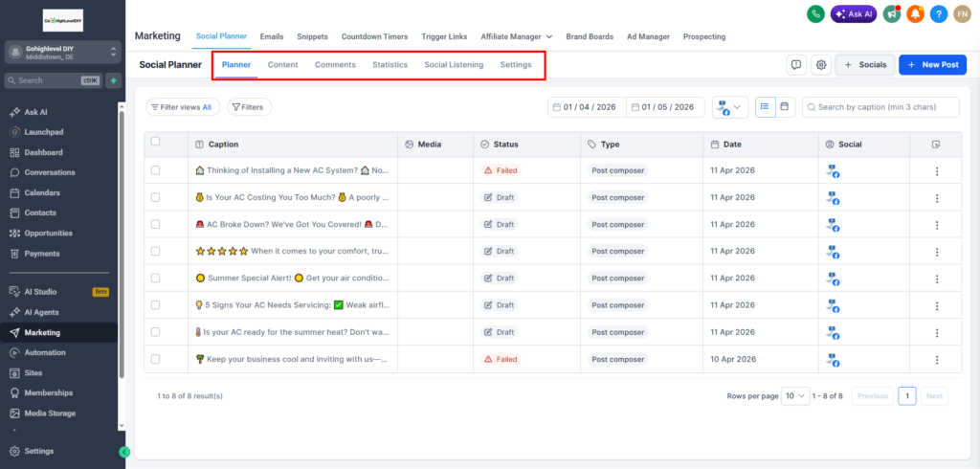Expand the Gohighlevel DIY account switcher
The image size is (980, 469).
[x=63, y=52]
